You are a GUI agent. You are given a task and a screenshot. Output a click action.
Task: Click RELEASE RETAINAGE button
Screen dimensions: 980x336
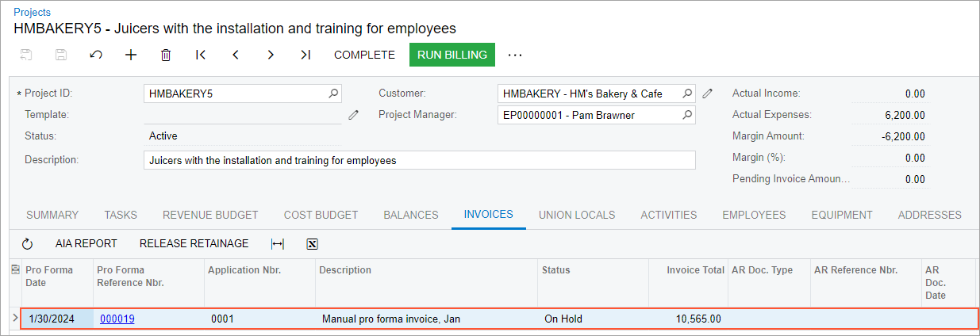194,244
